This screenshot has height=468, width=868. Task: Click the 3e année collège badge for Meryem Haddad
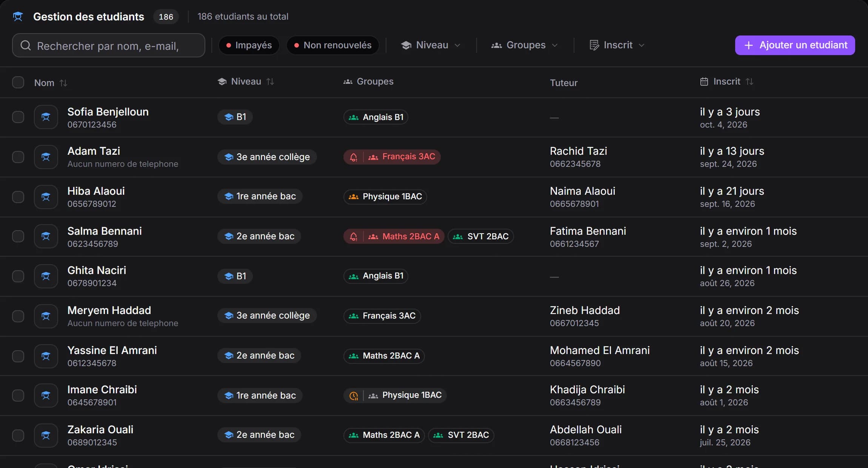(x=267, y=316)
